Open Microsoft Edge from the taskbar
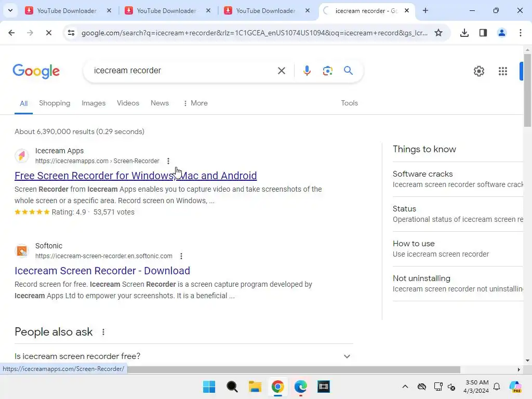Viewport: 532px width, 399px height. tap(301, 387)
